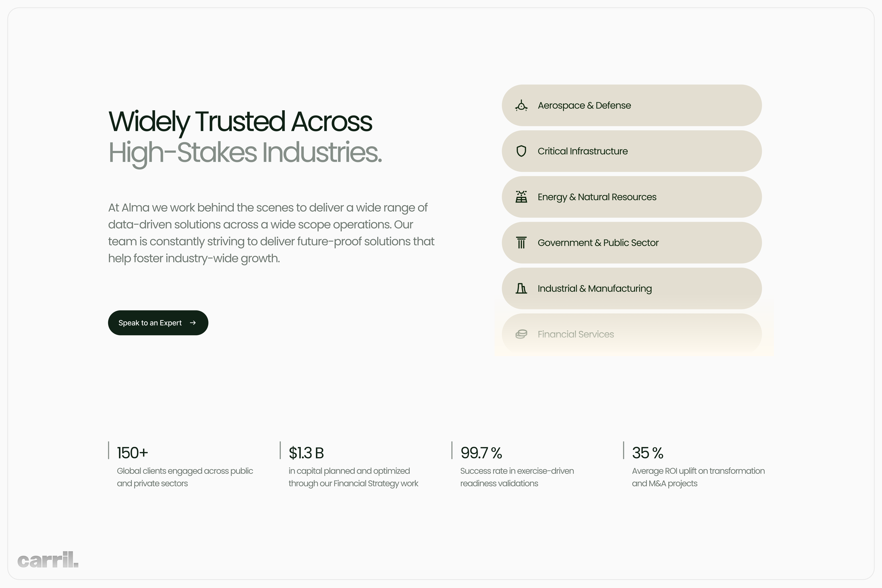Screen dimensions: 882x588
Task: Click the Critical Infrastructure shield icon
Action: [x=521, y=151]
